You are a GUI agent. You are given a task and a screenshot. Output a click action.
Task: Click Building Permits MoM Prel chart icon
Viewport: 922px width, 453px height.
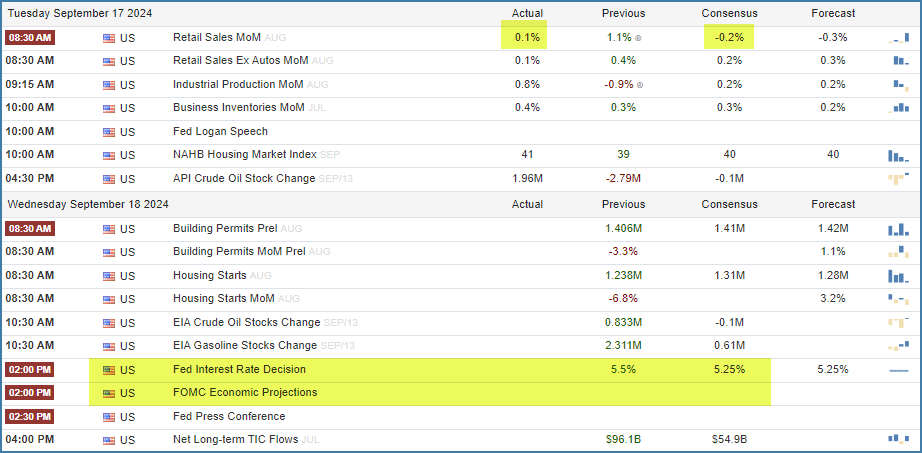[x=898, y=252]
